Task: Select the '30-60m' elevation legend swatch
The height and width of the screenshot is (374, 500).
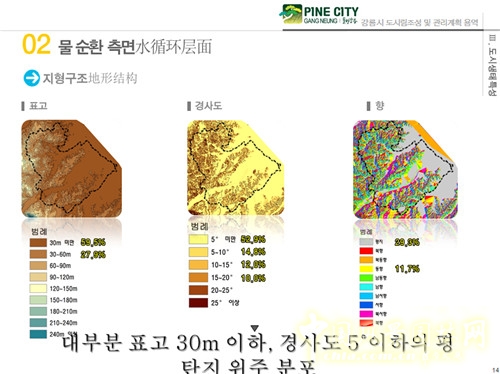Action: pyautogui.click(x=38, y=254)
